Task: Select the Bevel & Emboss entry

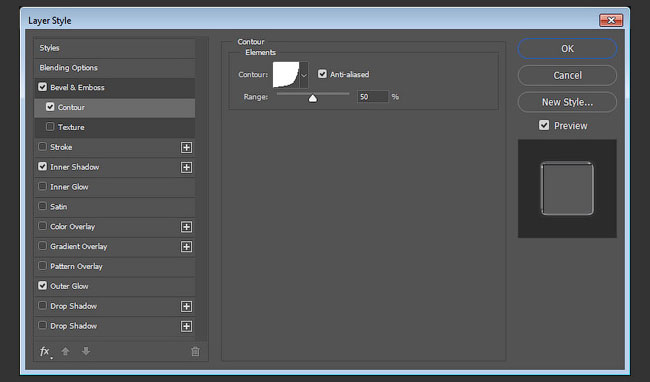Action: click(x=114, y=87)
